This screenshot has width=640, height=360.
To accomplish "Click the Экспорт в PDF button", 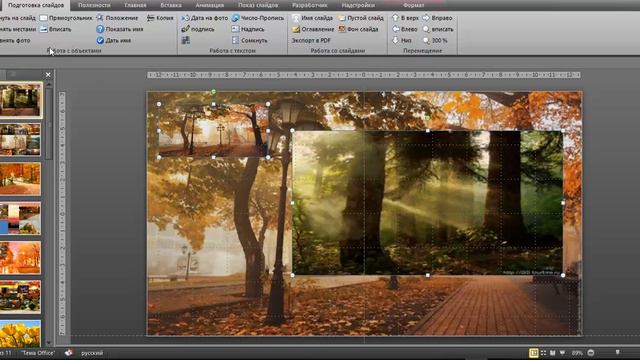I will point(311,40).
